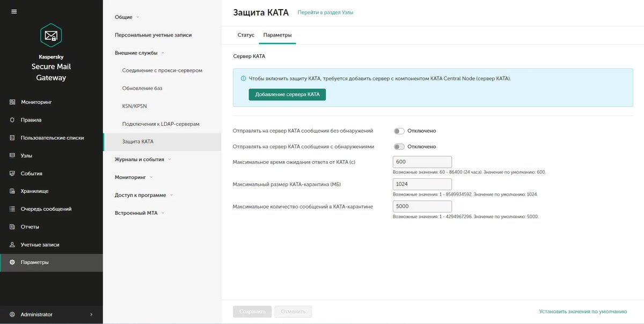Enable sending messages without detections to KATA
The width and height of the screenshot is (644, 324).
(x=399, y=131)
